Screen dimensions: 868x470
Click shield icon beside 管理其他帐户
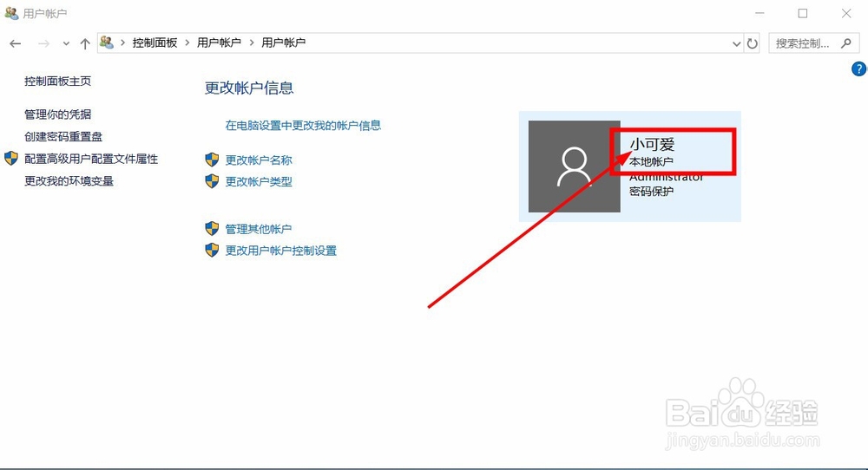pos(212,228)
